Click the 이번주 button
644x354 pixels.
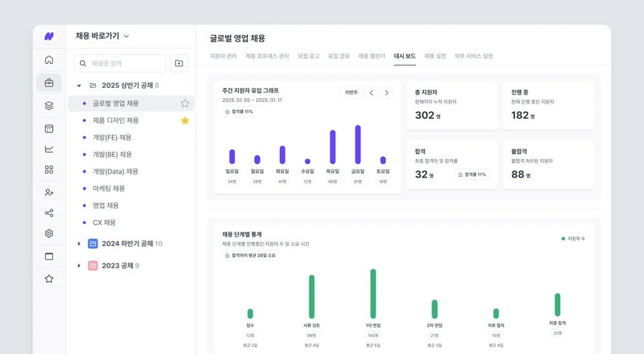point(351,93)
